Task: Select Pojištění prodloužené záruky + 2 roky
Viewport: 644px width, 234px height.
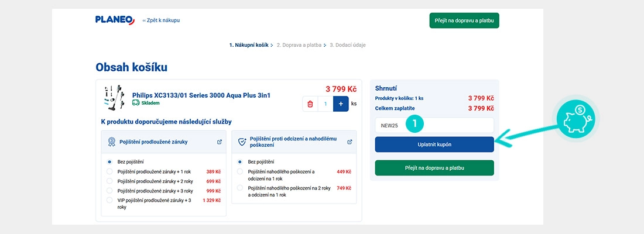Action: [109, 181]
